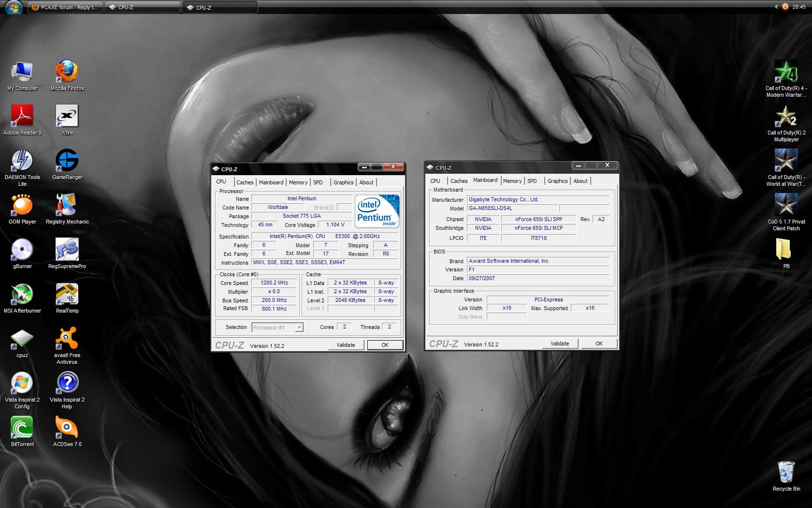Open DAEMON Tools Lite icon
The width and height of the screenshot is (812, 508).
(22, 168)
